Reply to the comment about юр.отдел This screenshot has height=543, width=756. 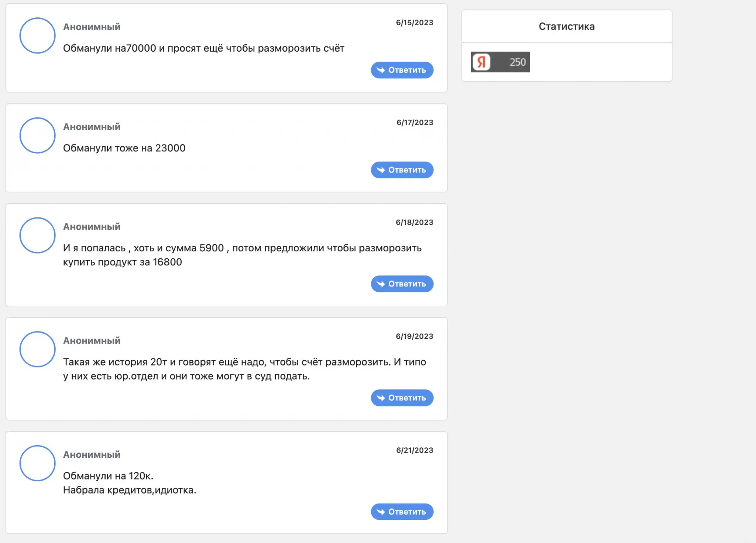tap(402, 398)
